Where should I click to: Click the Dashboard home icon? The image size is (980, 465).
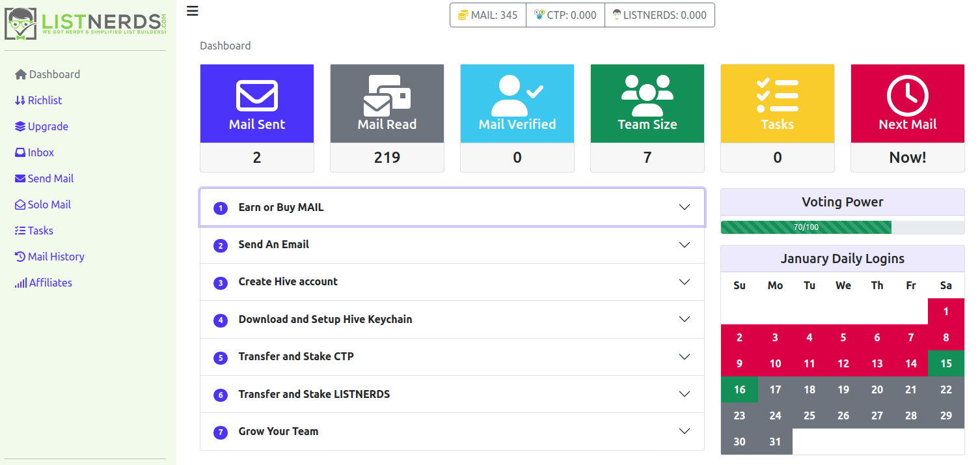click(x=21, y=74)
